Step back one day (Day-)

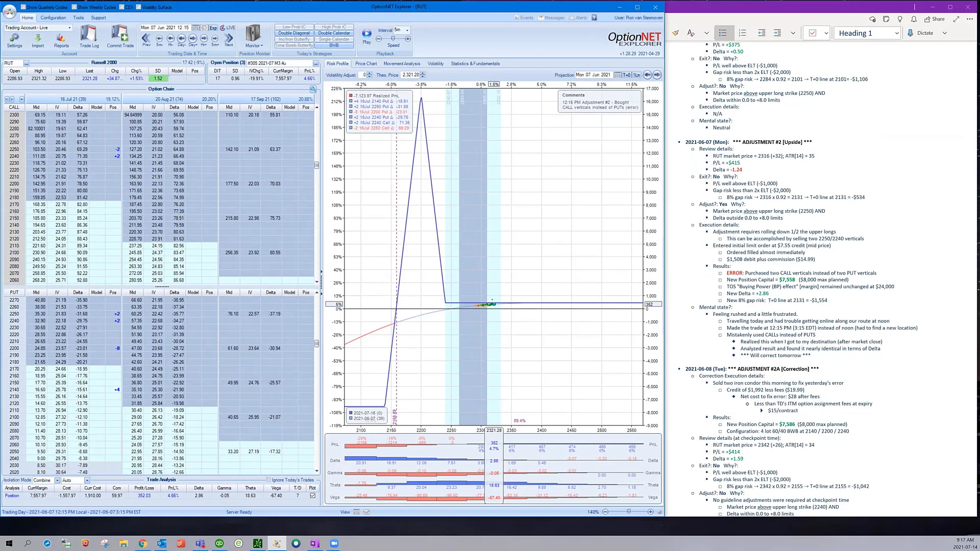(x=182, y=39)
